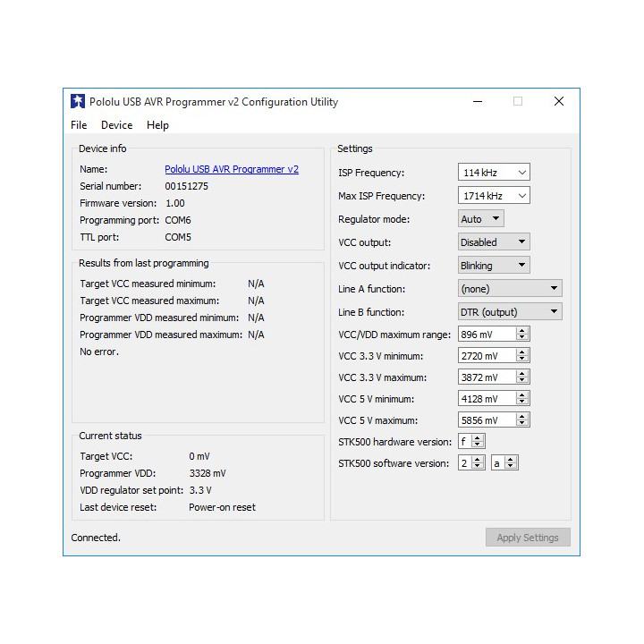The height and width of the screenshot is (644, 644).
Task: Open the Line B function dropdown
Action: pos(510,312)
